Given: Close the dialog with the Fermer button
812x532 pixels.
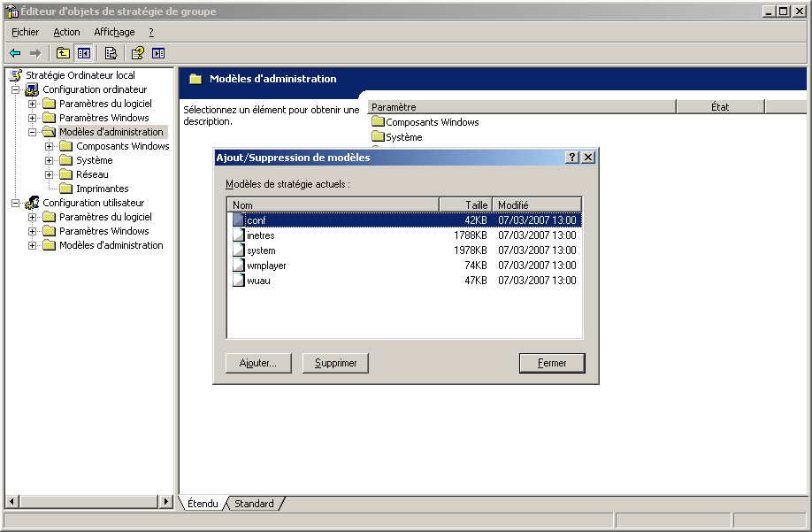Looking at the screenshot, I should pyautogui.click(x=552, y=363).
